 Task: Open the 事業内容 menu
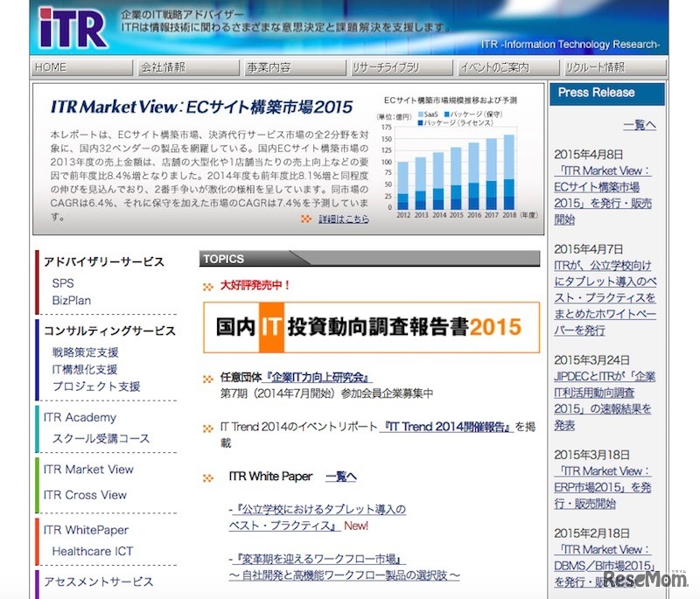(294, 68)
